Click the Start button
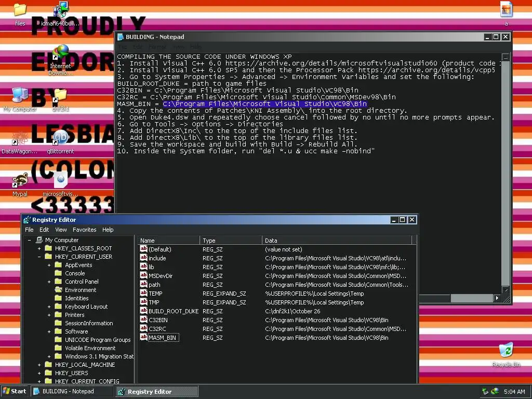This screenshot has height=399, width=532. [x=15, y=391]
